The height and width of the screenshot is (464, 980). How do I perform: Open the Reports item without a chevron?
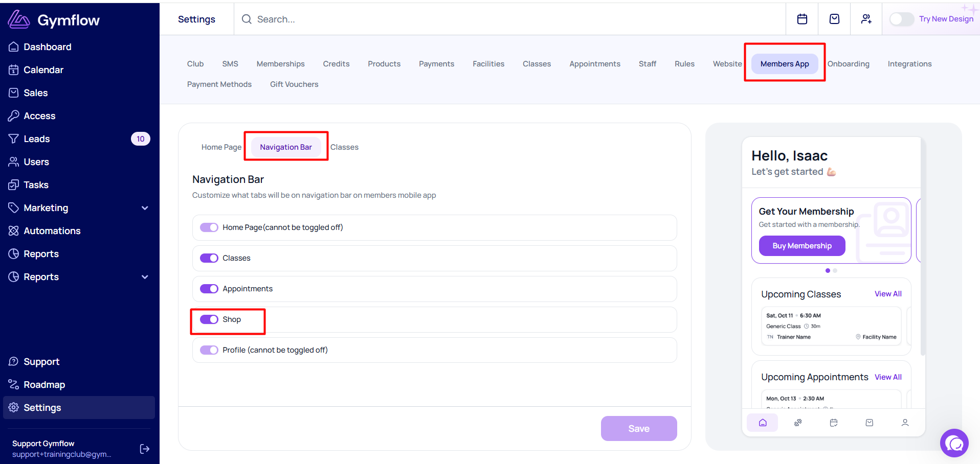click(x=41, y=254)
